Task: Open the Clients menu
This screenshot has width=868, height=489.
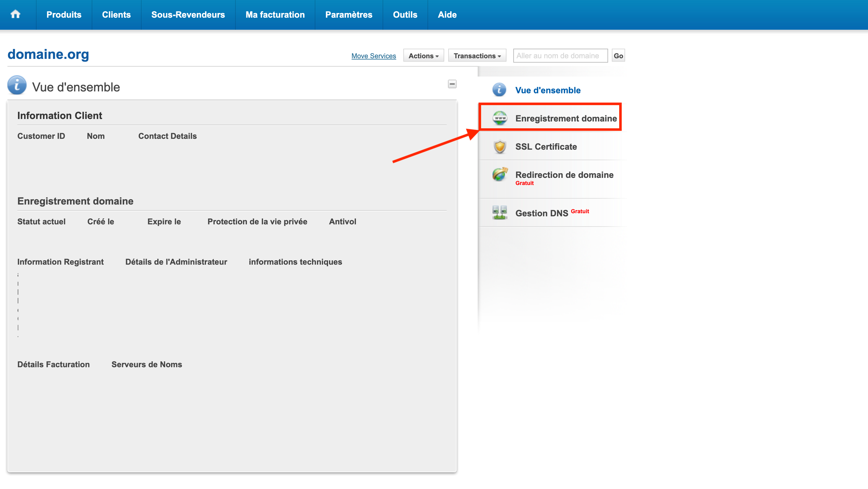Action: [x=116, y=15]
